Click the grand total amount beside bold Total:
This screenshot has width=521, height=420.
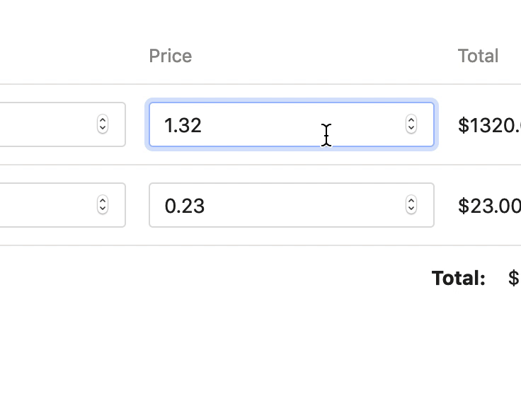click(514, 278)
